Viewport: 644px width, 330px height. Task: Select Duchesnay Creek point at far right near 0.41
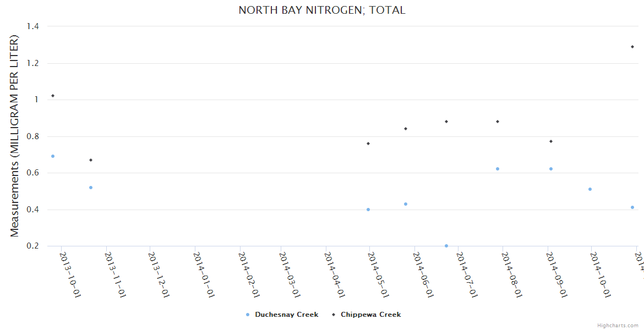[632, 207]
